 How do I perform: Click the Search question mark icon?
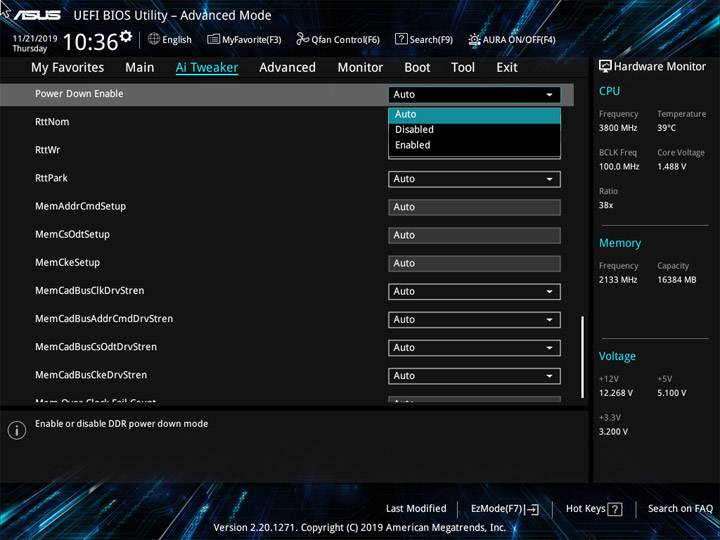[401, 39]
